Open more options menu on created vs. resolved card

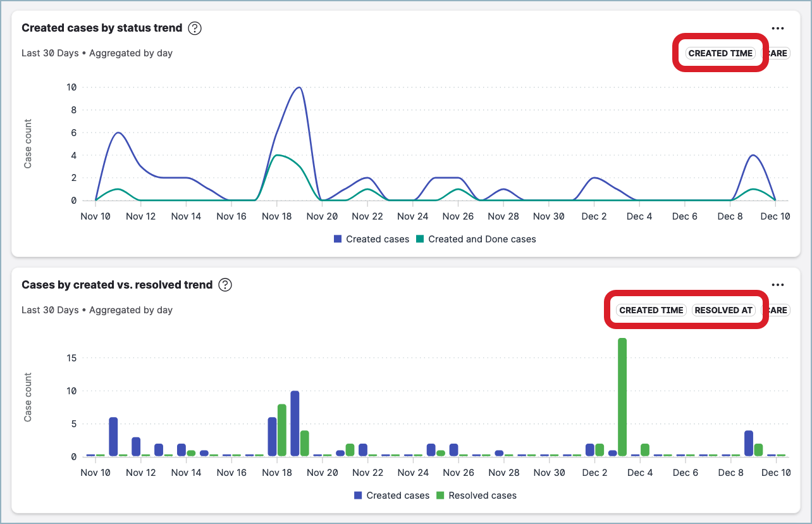[777, 285]
